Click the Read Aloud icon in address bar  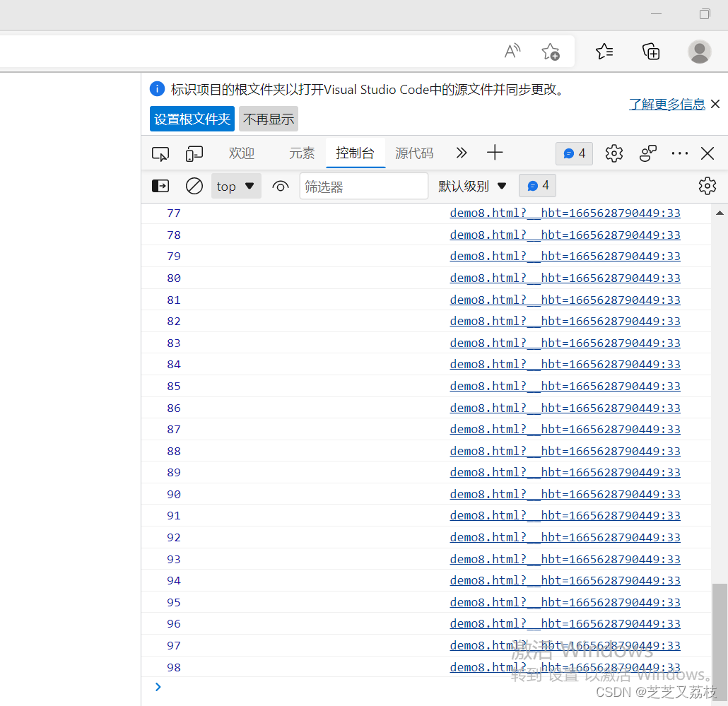click(x=512, y=51)
